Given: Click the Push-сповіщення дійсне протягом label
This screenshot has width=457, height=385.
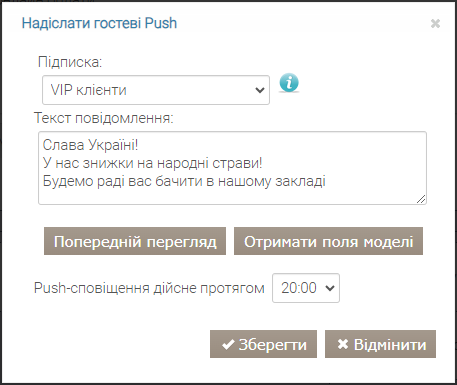Looking at the screenshot, I should 149,288.
